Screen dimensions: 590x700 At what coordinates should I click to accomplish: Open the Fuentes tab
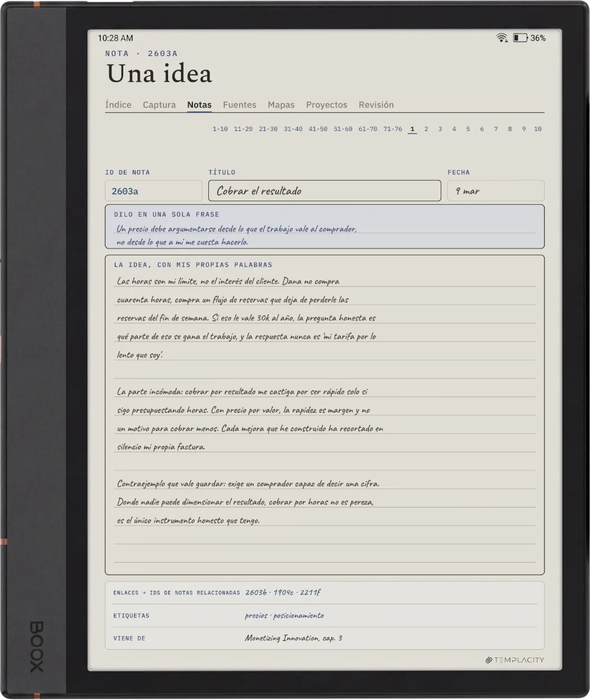[x=240, y=105]
